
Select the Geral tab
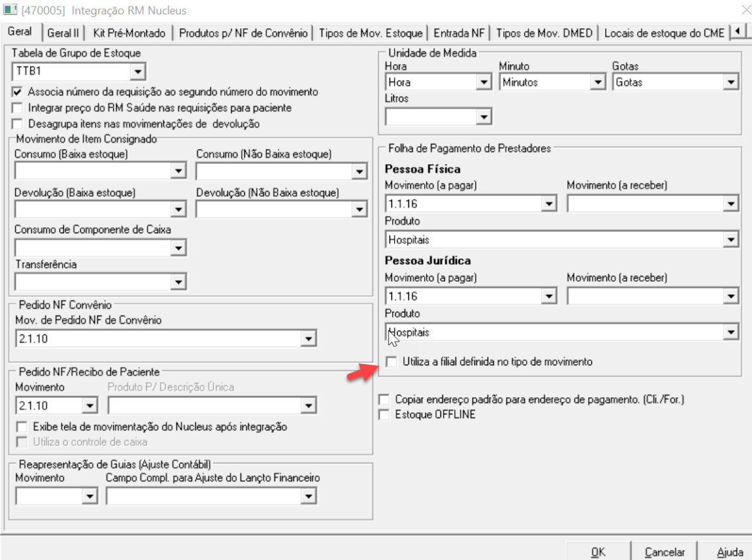[20, 31]
